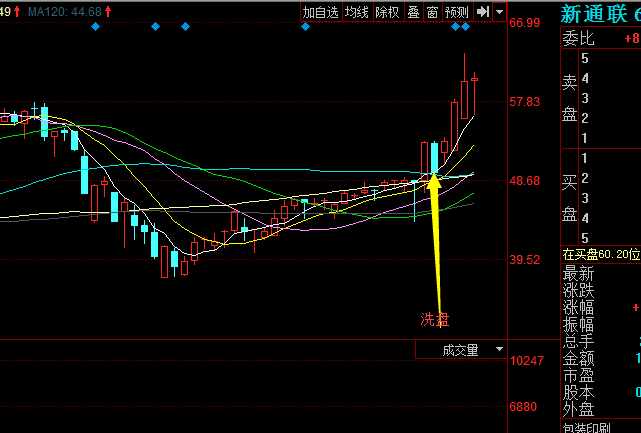This screenshot has height=433, width=641.
Task: Click the blue diamond under 加自选 button
Action: pyautogui.click(x=305, y=27)
